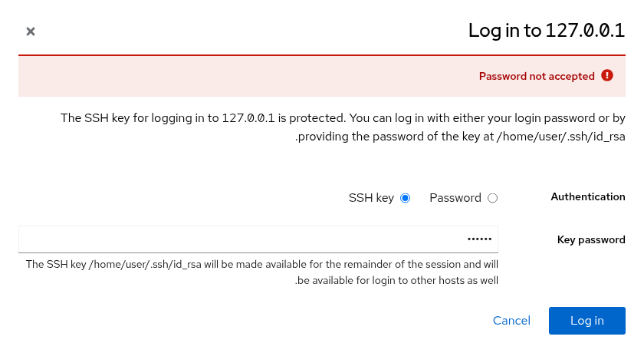This screenshot has width=644, height=353.
Task: Select the SSH key radio button
Action: point(405,198)
